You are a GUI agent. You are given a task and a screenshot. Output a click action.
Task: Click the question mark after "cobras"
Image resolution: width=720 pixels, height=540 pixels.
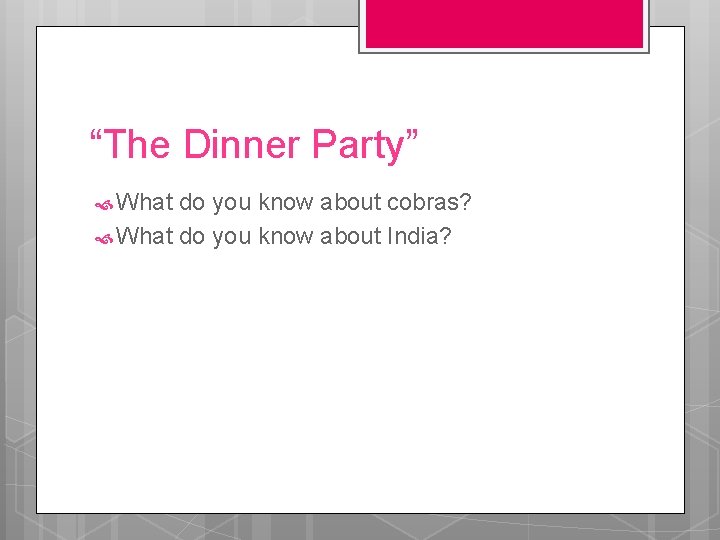pos(465,204)
